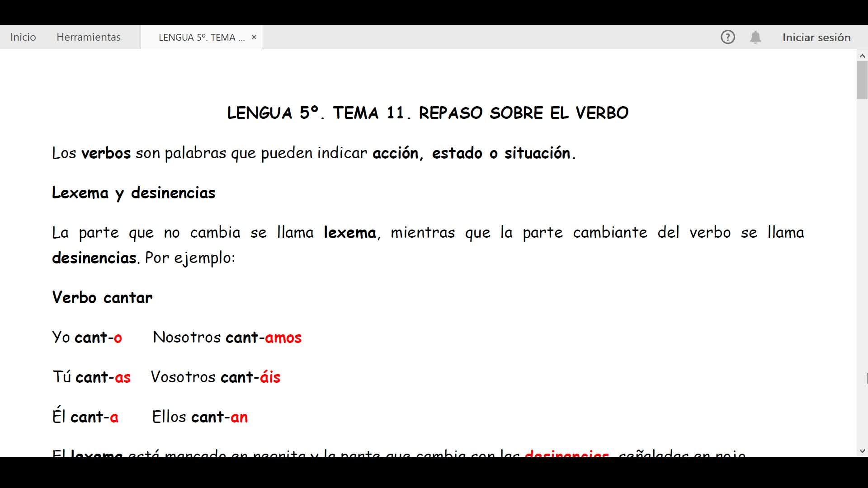This screenshot has width=868, height=488.
Task: Click the bold word lexema in paragraph
Action: coord(349,233)
